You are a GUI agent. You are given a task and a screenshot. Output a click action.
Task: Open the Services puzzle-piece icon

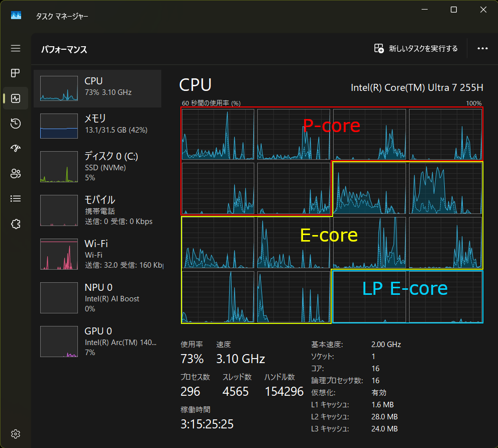[16, 223]
